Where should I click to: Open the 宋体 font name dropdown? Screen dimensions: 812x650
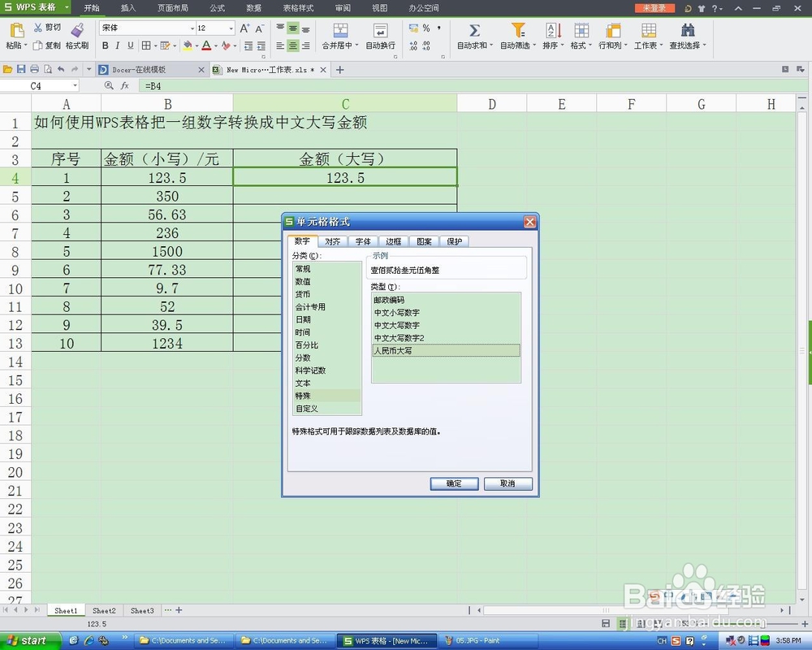click(x=193, y=28)
